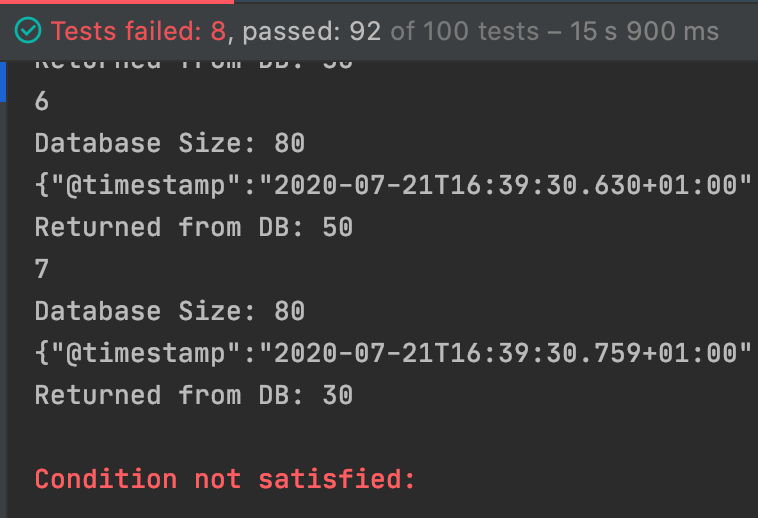Click the "passed: 92" count text
The image size is (758, 518).
pyautogui.click(x=312, y=32)
